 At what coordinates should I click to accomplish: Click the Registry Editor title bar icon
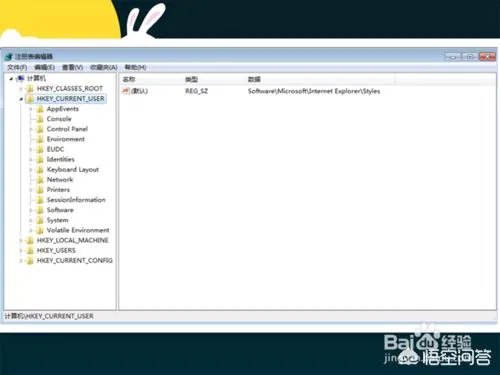9,56
